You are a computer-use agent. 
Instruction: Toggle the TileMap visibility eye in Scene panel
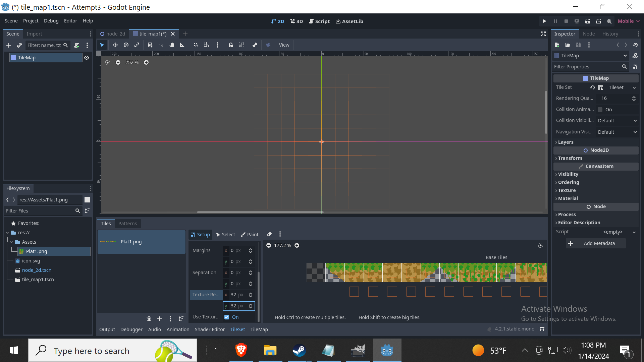tap(87, 57)
